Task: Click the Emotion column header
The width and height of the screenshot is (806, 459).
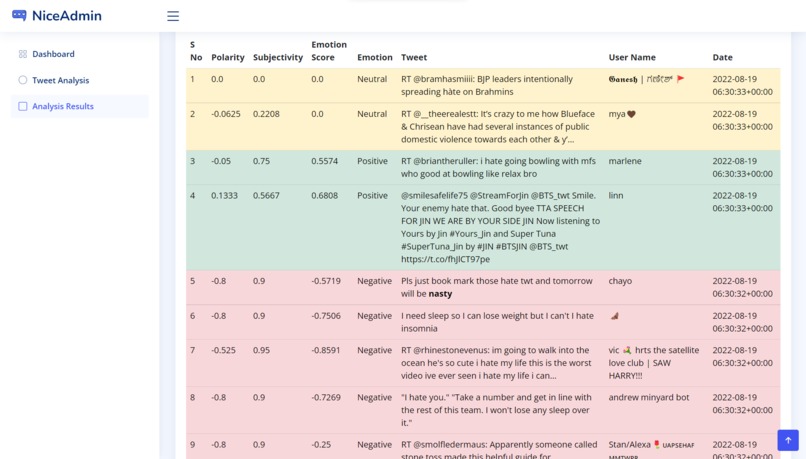Action: pos(375,57)
